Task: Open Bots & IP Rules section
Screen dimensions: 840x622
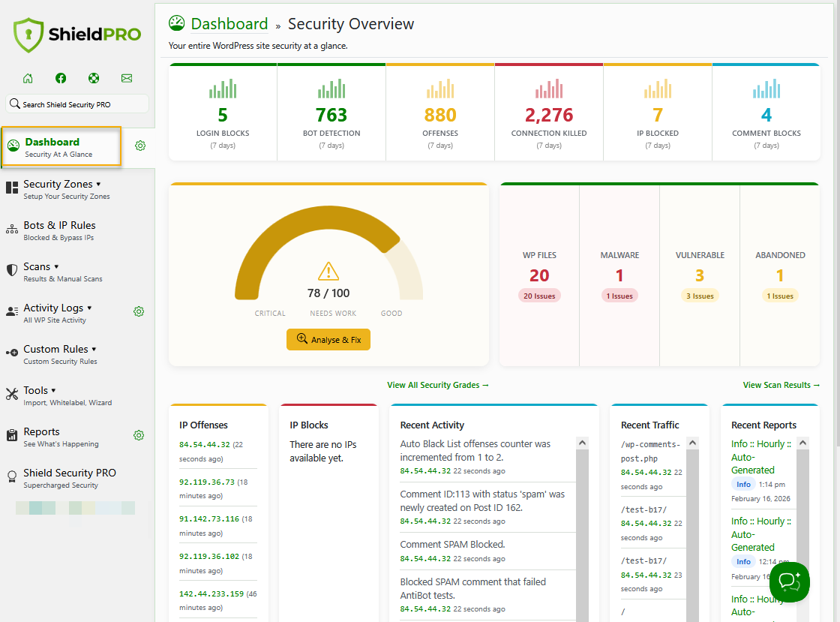Action: (x=59, y=230)
